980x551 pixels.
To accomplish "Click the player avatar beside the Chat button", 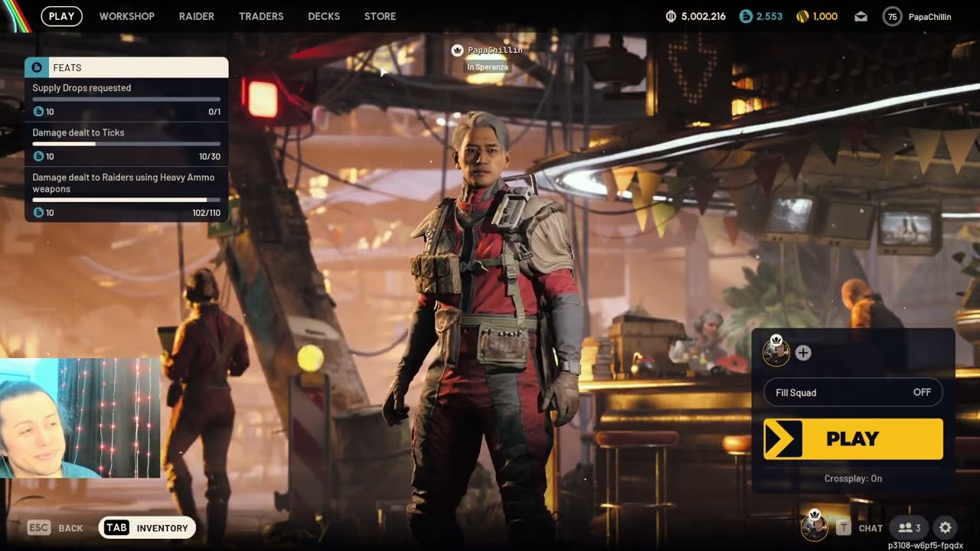I will click(x=814, y=526).
